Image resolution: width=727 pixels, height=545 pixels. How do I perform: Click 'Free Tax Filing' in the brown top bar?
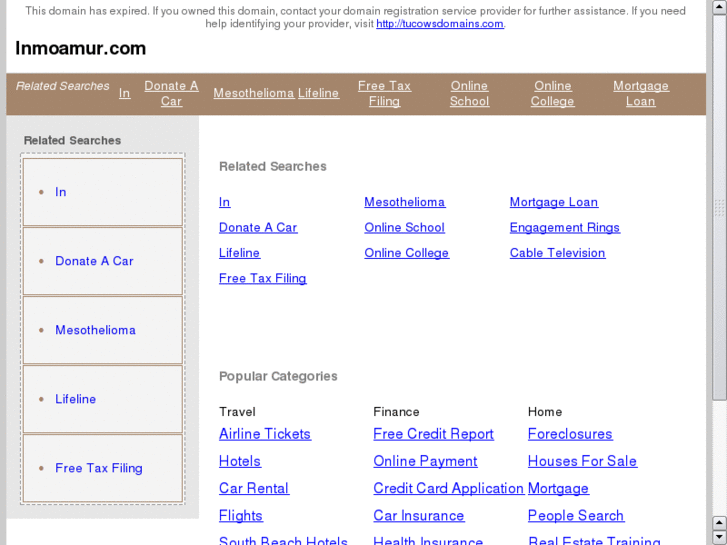pos(384,93)
